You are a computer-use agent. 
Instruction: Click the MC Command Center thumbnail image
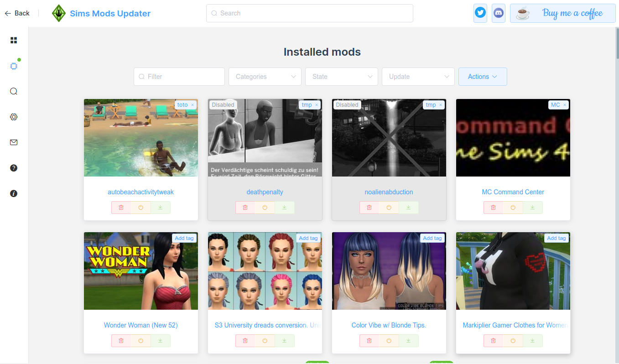coord(513,138)
